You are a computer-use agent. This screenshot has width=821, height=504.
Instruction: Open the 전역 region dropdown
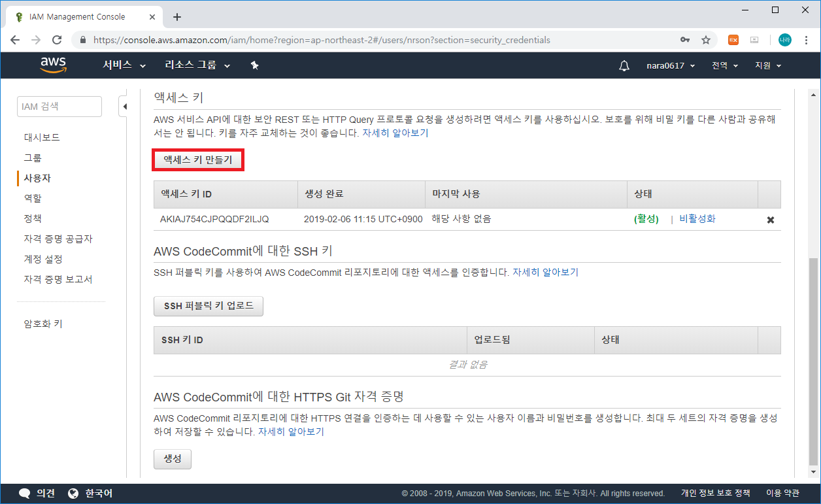(x=725, y=65)
